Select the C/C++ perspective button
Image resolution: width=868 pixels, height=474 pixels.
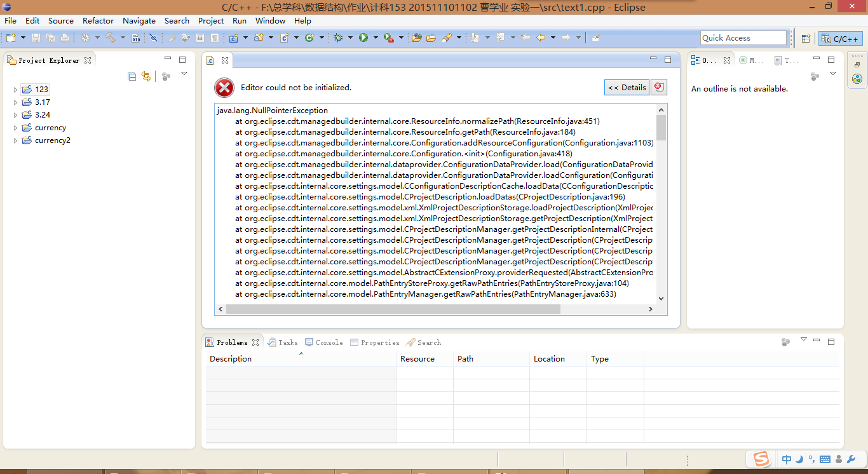(841, 39)
